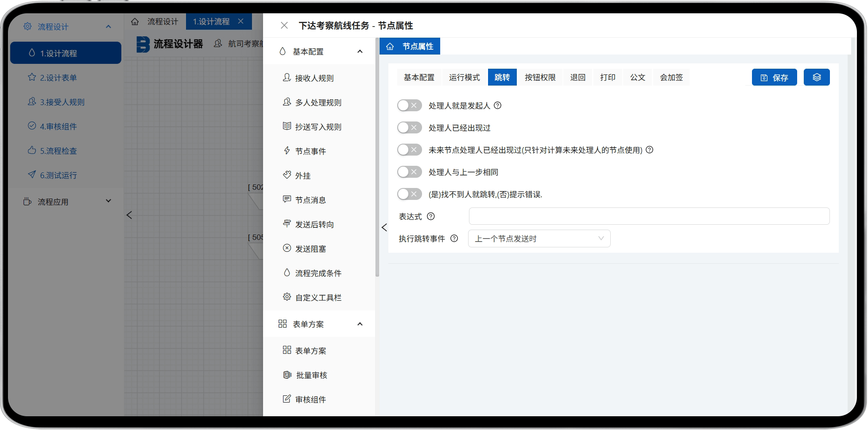Viewport: 868px width, 430px height.
Task: Close the 节点属性 panel
Action: click(284, 26)
